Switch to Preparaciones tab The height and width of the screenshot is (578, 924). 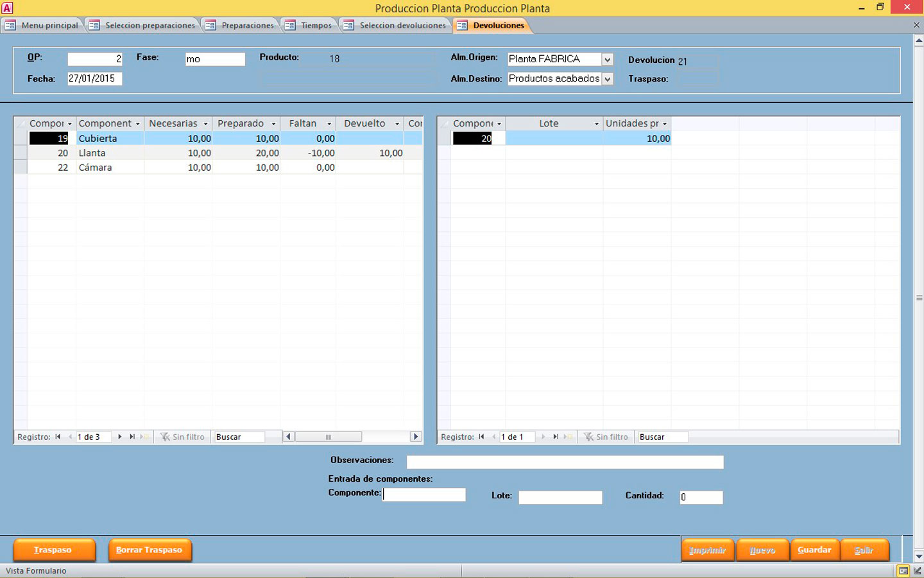(x=241, y=26)
